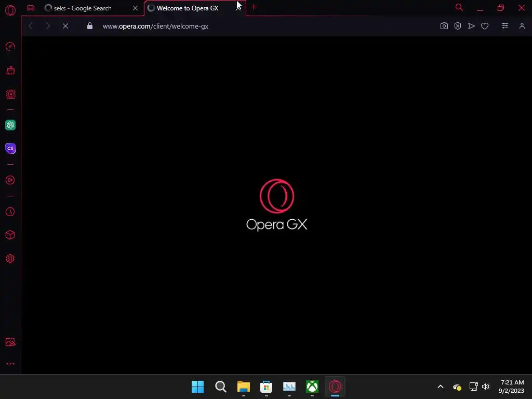
Task: Open Xbox app from taskbar
Action: [x=312, y=387]
